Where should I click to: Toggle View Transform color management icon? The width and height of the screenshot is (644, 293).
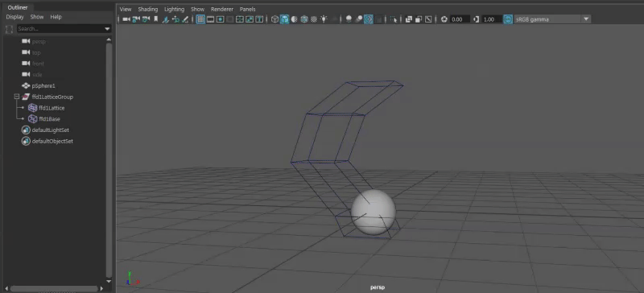tap(508, 19)
